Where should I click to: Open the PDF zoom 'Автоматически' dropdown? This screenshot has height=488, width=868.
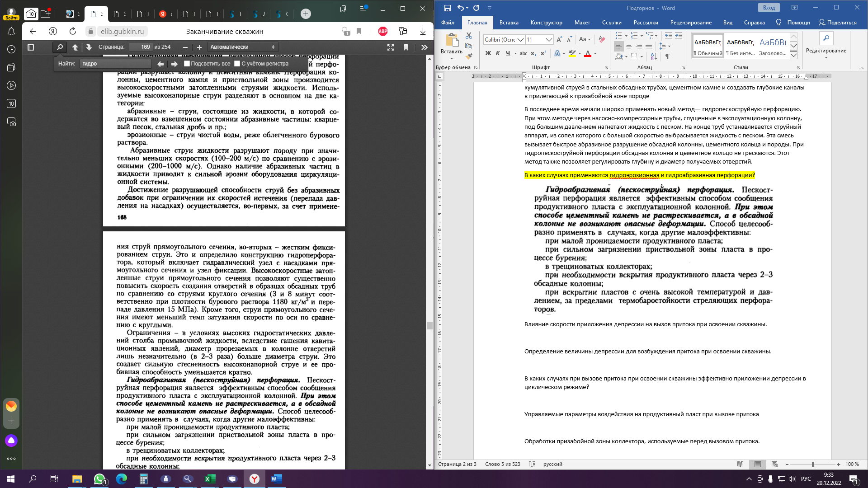[x=243, y=47]
